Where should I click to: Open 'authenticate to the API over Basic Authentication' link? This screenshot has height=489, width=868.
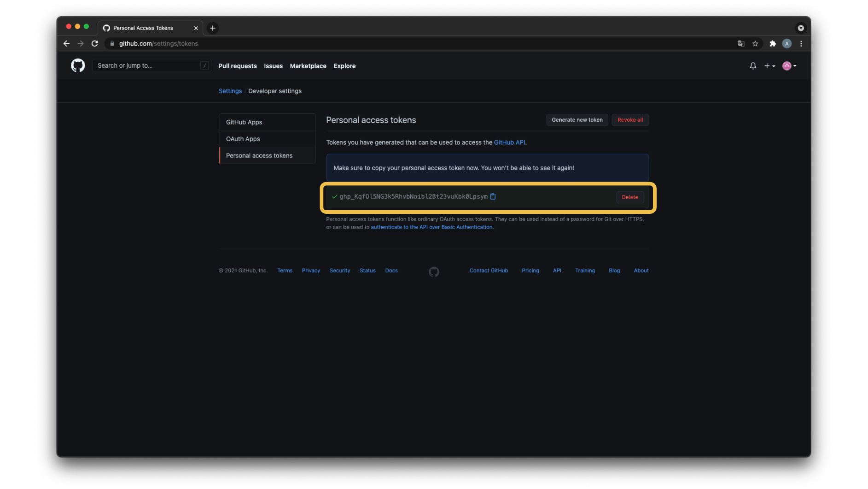click(x=431, y=227)
